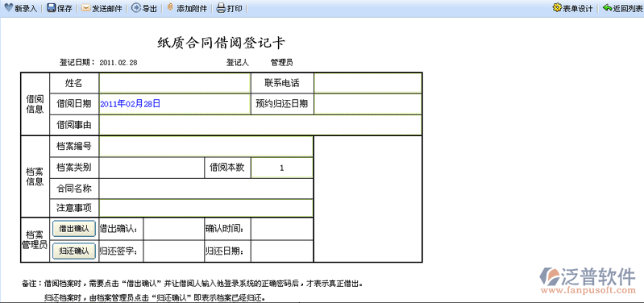Viewport: 644px width, 303px height.
Task: Click the envelope icon for 发送邮件
Action: point(85,8)
